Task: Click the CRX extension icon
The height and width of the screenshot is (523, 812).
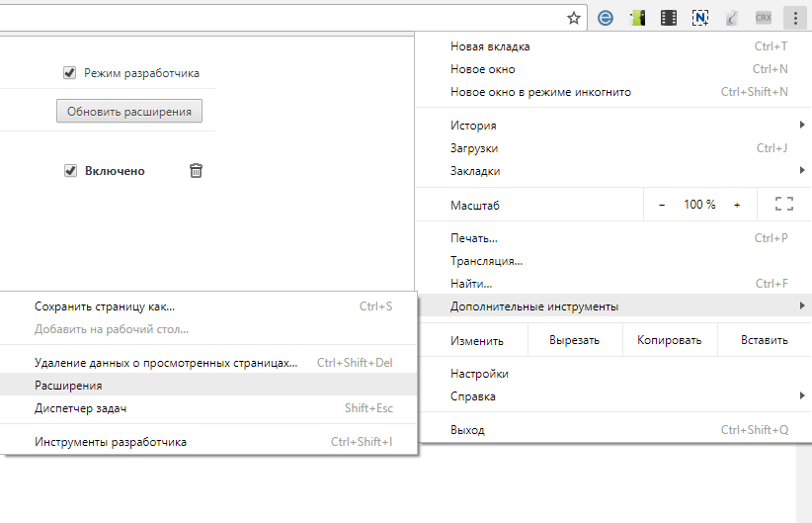Action: point(764,18)
